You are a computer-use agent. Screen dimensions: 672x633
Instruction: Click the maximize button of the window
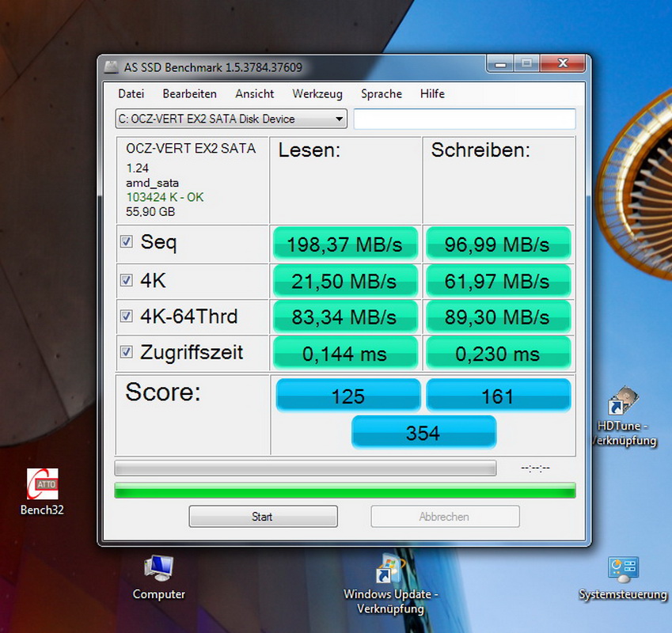click(x=526, y=63)
